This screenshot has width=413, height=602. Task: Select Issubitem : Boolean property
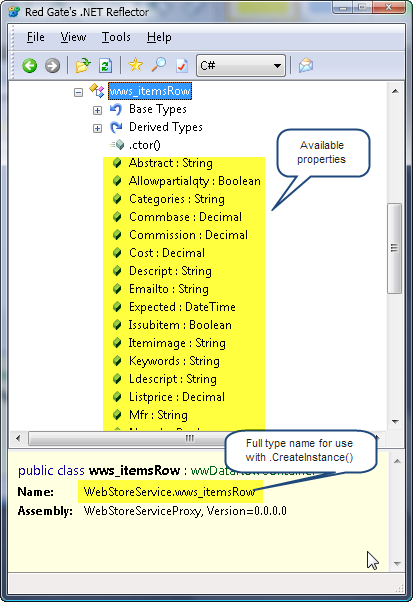[180, 325]
